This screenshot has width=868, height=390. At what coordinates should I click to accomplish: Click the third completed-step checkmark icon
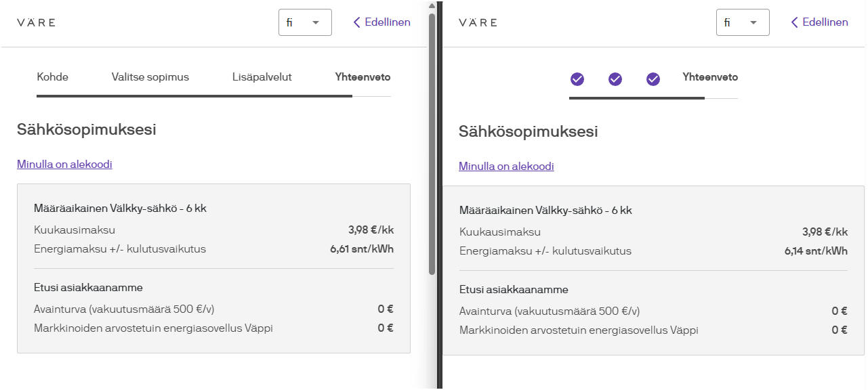click(653, 79)
